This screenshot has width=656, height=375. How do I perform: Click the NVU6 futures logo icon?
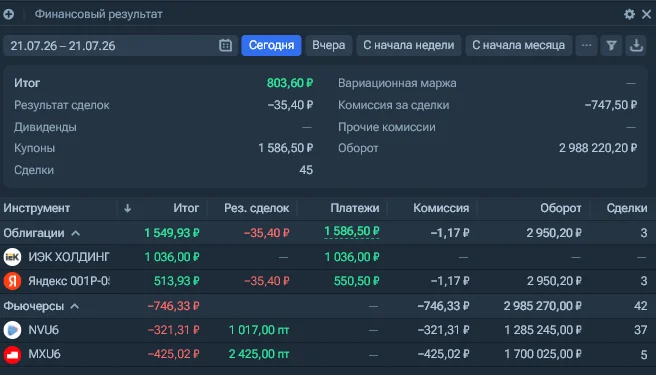(x=12, y=330)
